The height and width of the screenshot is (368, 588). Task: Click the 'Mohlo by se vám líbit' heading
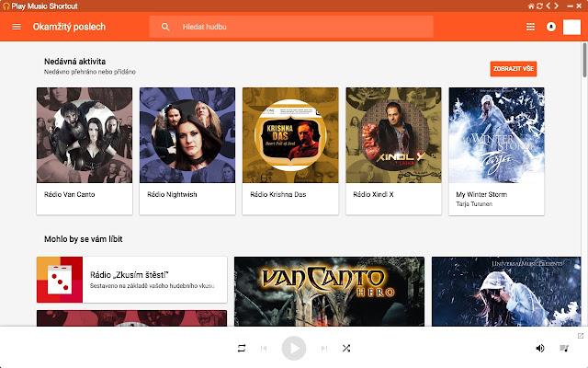[x=84, y=239]
